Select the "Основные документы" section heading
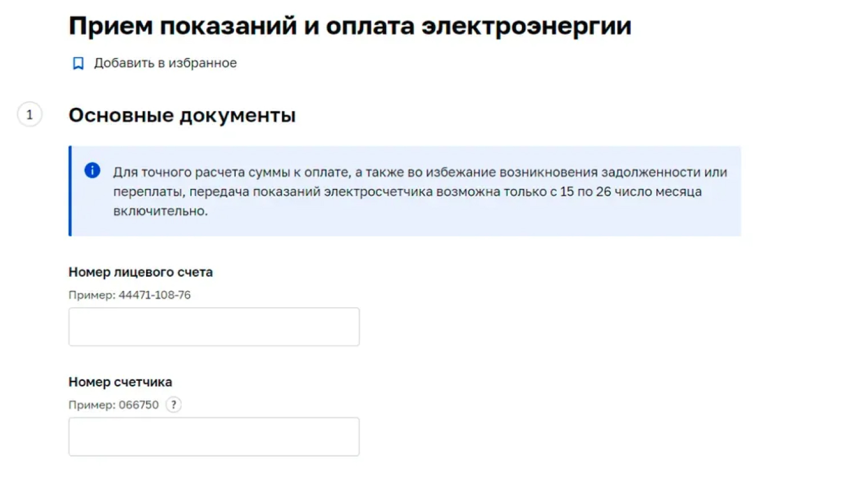This screenshot has width=868, height=483. pos(182,115)
